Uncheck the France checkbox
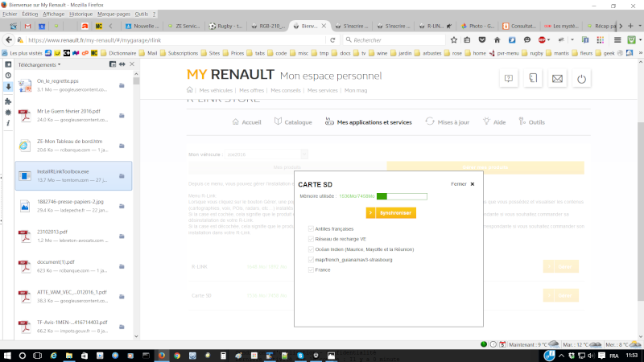Screen dimensions: 644x362 coord(311,269)
